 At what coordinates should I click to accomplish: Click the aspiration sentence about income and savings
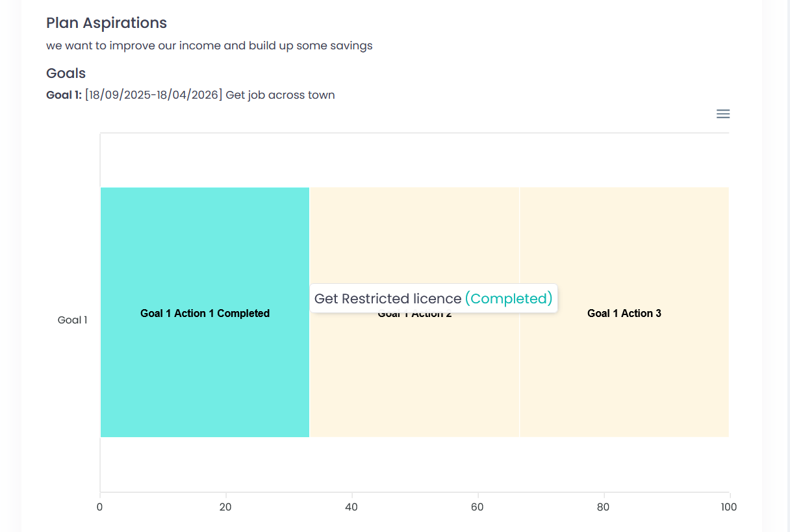point(209,46)
